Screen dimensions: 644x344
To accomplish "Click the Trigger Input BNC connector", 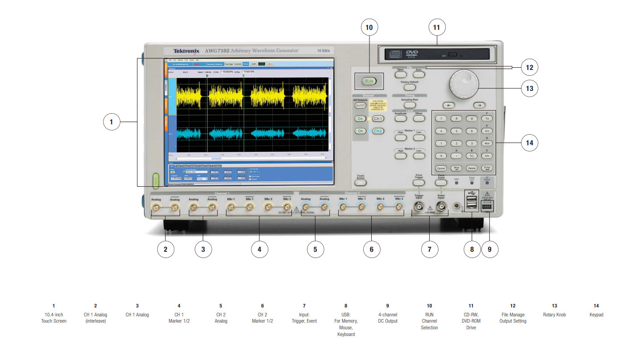I will [418, 206].
